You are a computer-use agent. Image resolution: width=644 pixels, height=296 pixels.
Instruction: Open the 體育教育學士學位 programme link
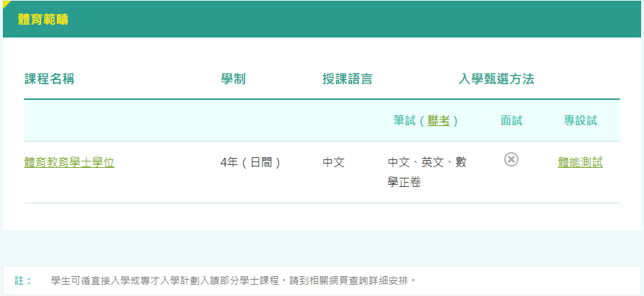[x=69, y=163]
